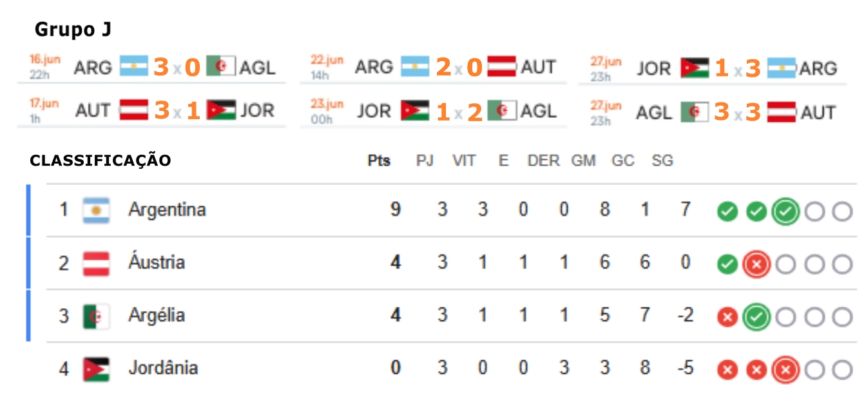The image size is (868, 397).
Task: Open the JOR 1 x 3 ARG match
Action: (712, 68)
